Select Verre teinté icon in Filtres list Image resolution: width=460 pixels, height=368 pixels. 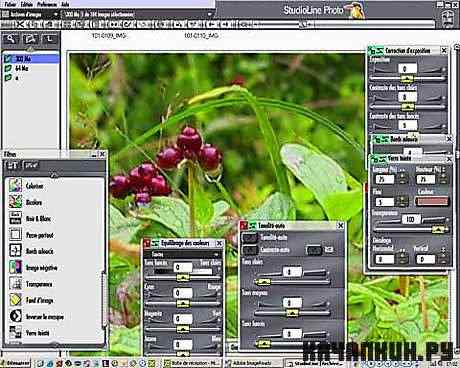pyautogui.click(x=15, y=332)
